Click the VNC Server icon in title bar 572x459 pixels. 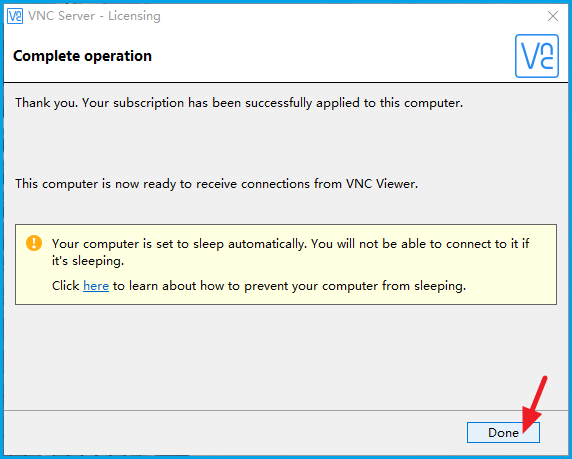(x=15, y=16)
